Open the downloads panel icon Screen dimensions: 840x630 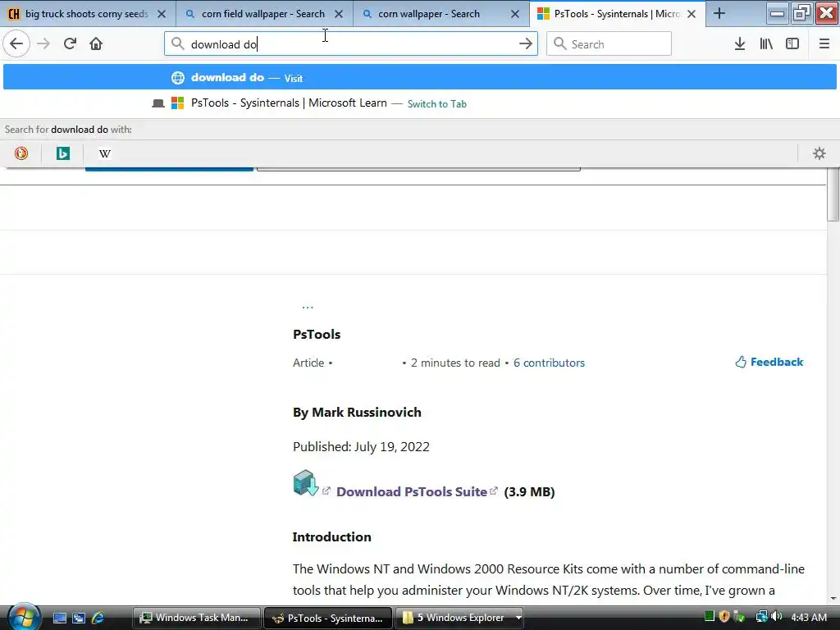(740, 44)
